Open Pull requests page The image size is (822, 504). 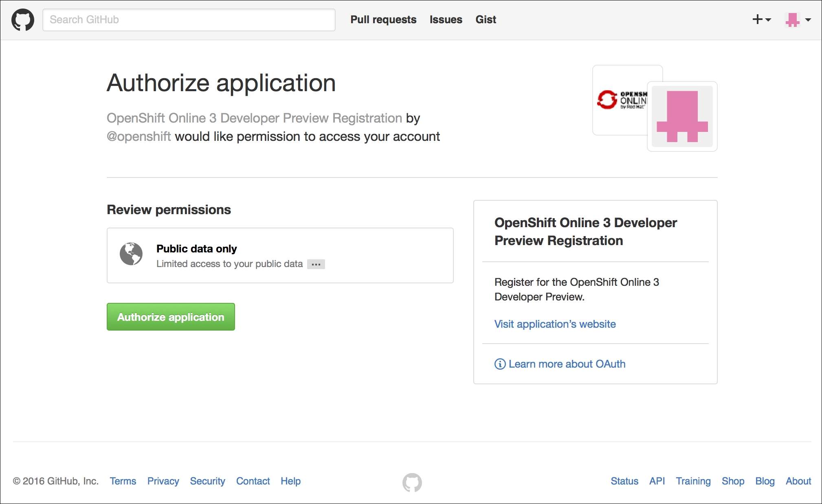(383, 20)
